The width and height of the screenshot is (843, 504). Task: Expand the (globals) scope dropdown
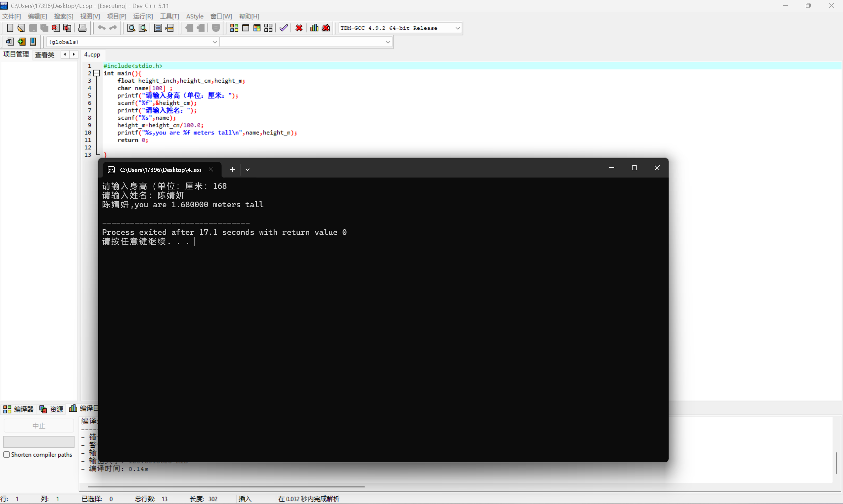215,42
